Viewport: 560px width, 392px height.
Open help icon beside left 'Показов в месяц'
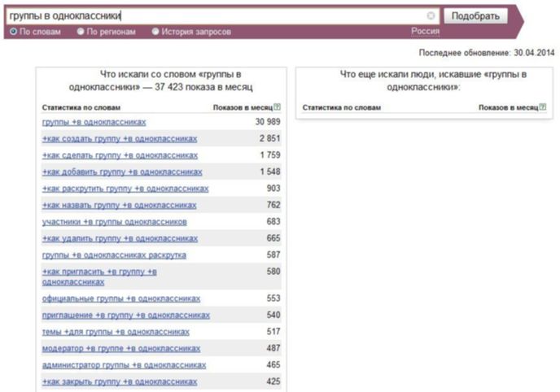coord(277,107)
